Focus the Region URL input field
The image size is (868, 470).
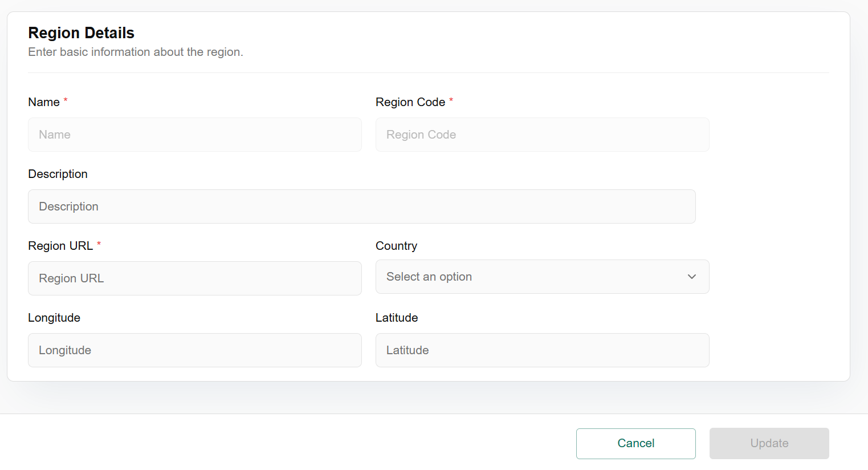coord(194,278)
